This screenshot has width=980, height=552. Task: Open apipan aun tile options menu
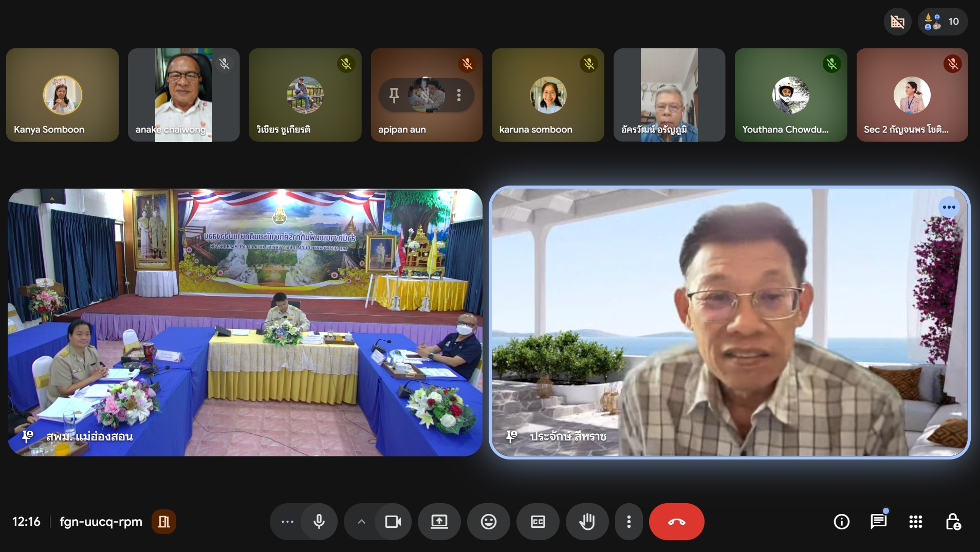459,95
